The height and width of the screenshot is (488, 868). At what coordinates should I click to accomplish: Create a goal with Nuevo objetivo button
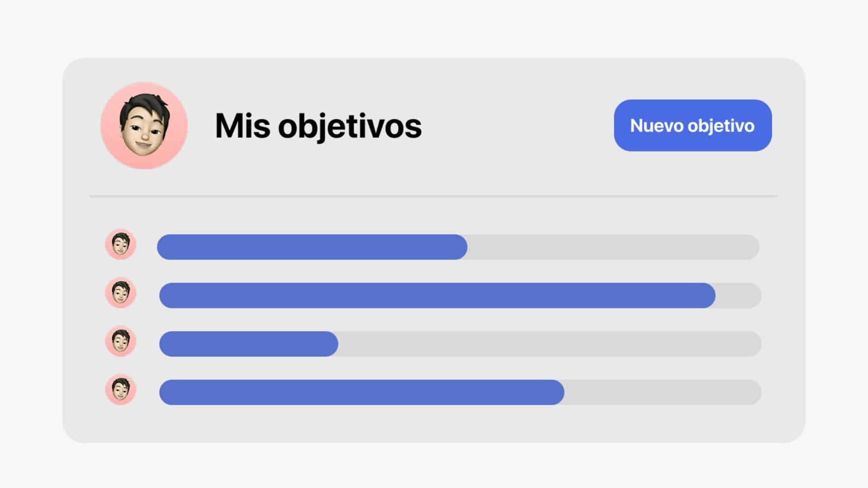tap(693, 125)
